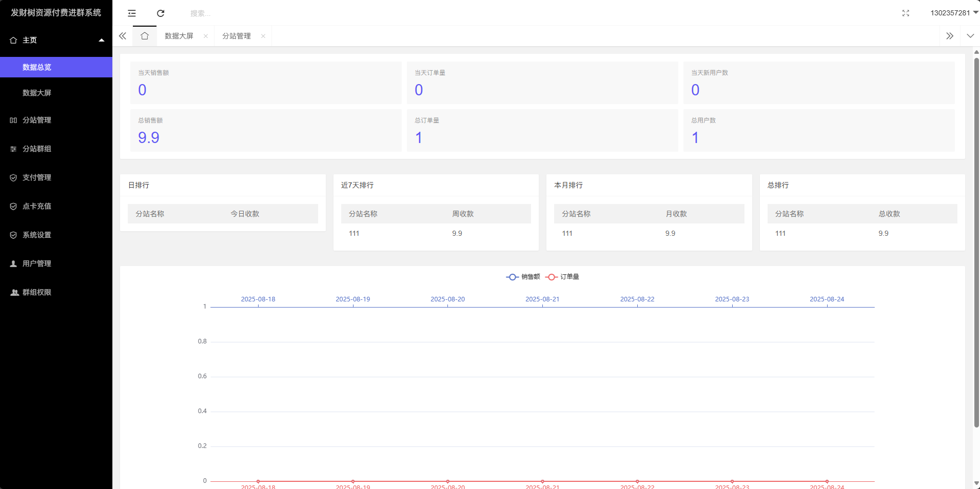This screenshot has width=980, height=489.
Task: Toggle 订单量 series in chart legend
Action: tap(562, 277)
